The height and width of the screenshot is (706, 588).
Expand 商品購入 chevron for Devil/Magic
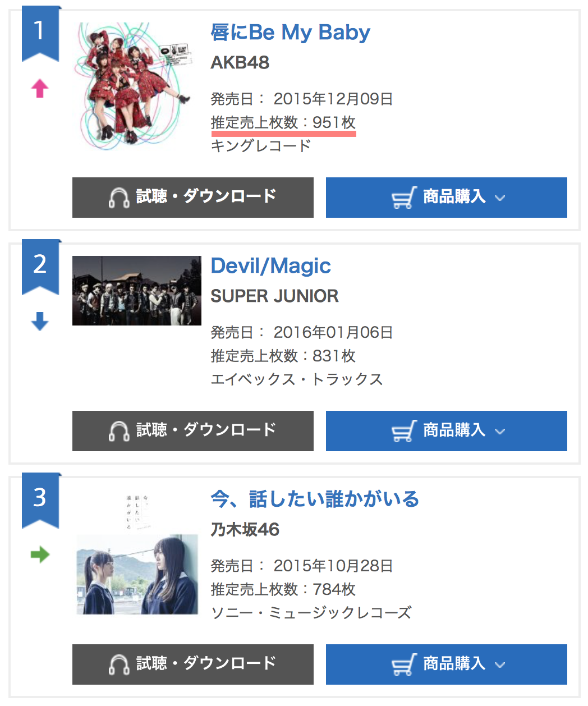coord(500,432)
